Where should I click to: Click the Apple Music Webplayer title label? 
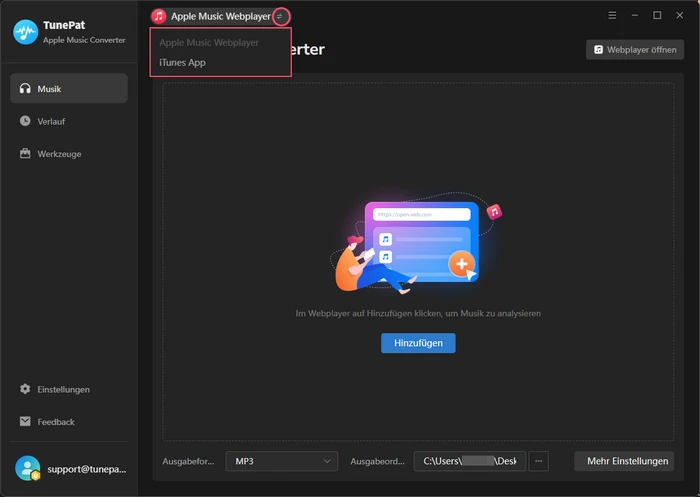[x=221, y=17]
